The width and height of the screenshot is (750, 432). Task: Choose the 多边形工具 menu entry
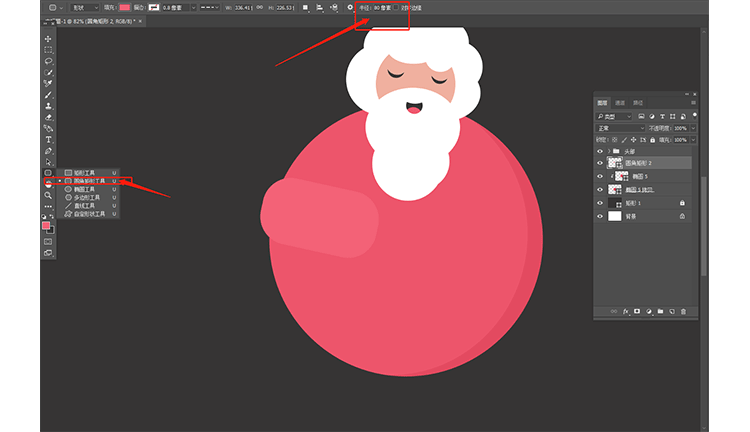click(88, 198)
